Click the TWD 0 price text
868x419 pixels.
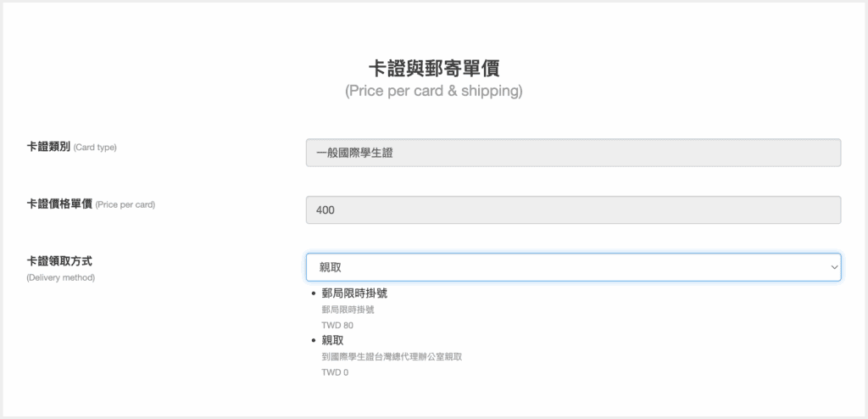pos(335,372)
